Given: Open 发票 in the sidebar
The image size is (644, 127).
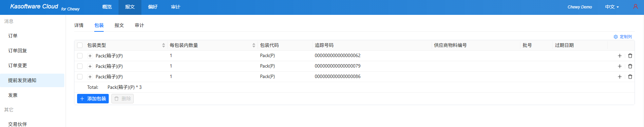Looking at the screenshot, I should point(32,95).
